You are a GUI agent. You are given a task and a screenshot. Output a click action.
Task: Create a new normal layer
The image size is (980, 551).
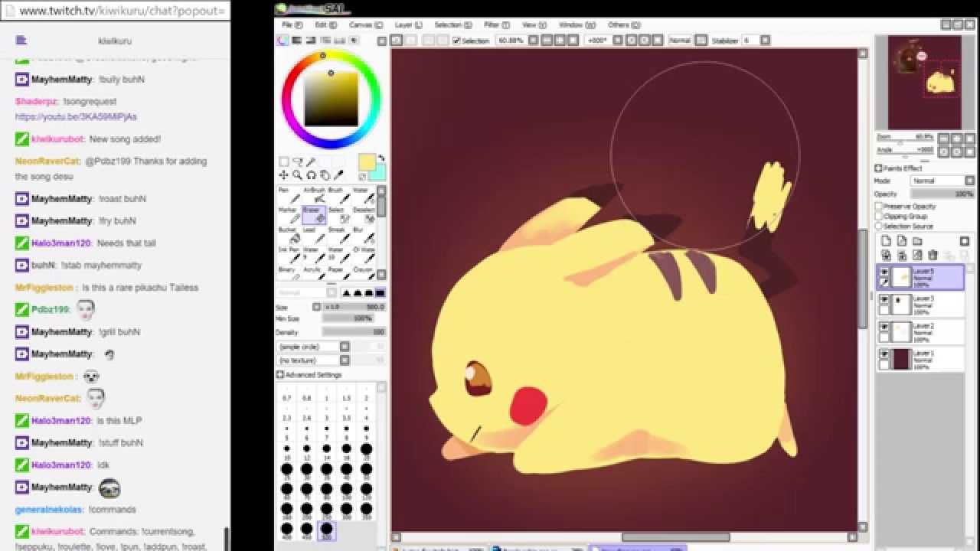click(x=886, y=241)
